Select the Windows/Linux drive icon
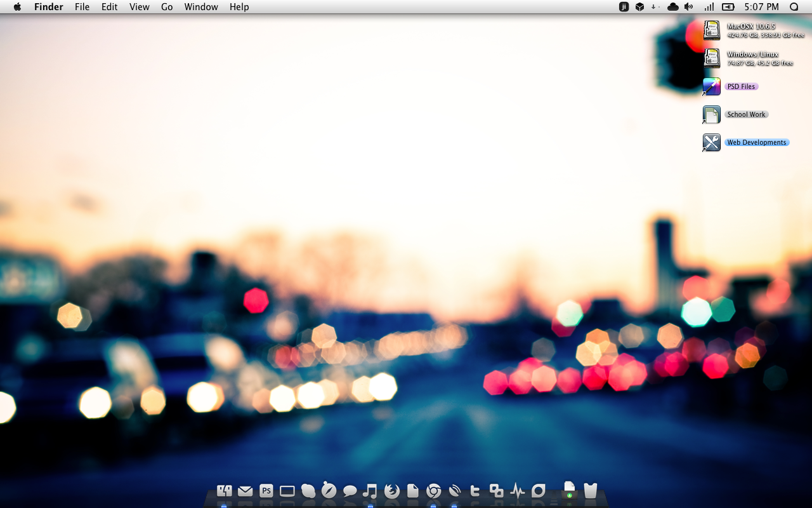812x508 pixels. [x=712, y=58]
